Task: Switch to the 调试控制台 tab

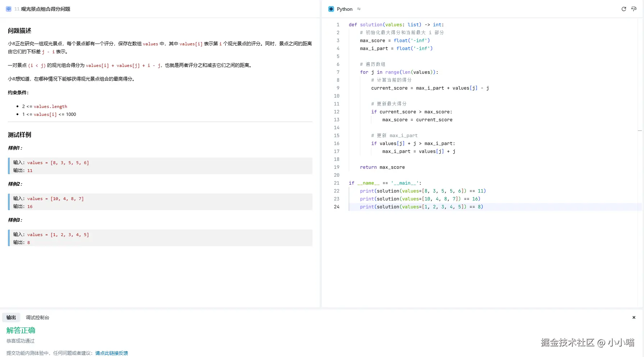Action: coord(37,317)
